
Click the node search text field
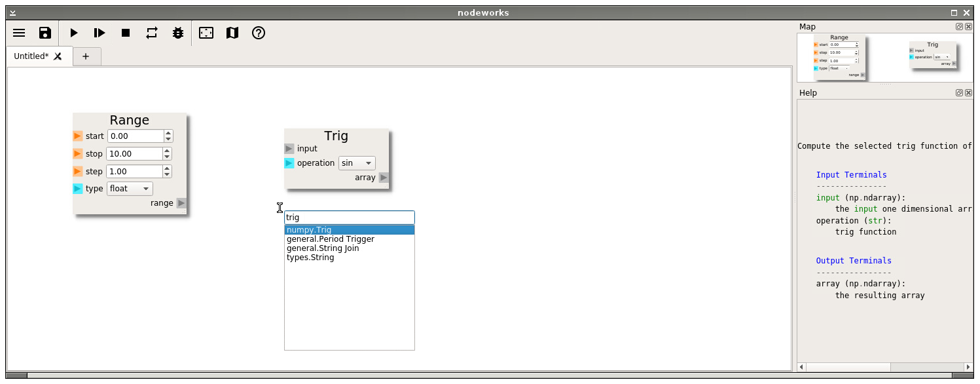349,218
